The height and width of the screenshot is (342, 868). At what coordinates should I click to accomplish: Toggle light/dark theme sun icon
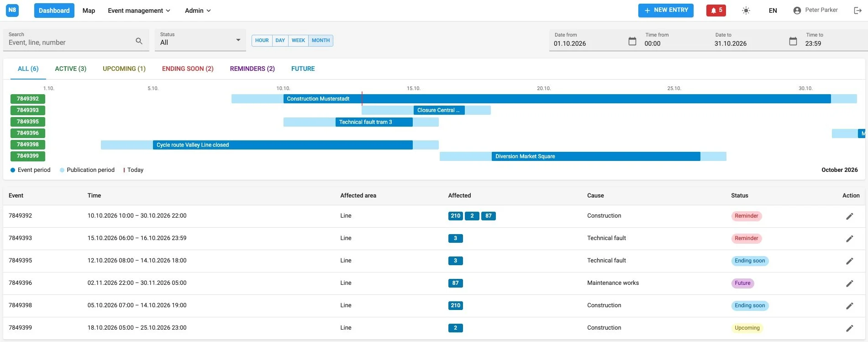746,11
